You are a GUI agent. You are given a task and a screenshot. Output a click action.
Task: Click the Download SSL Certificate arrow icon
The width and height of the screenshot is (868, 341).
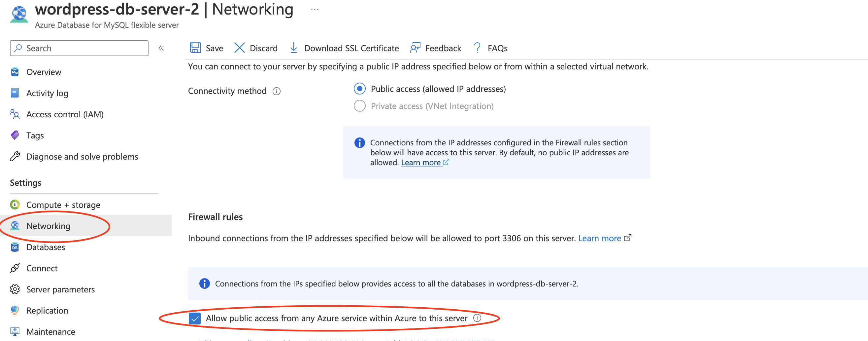coord(293,48)
